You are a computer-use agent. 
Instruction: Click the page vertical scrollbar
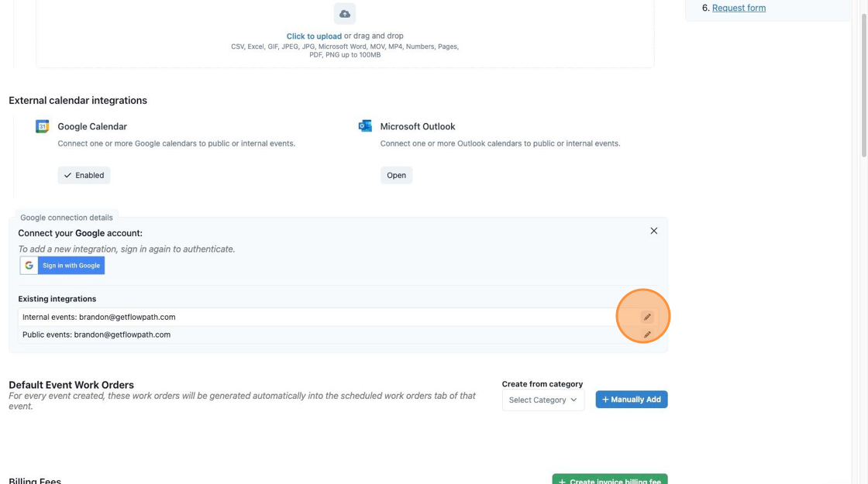click(x=863, y=83)
